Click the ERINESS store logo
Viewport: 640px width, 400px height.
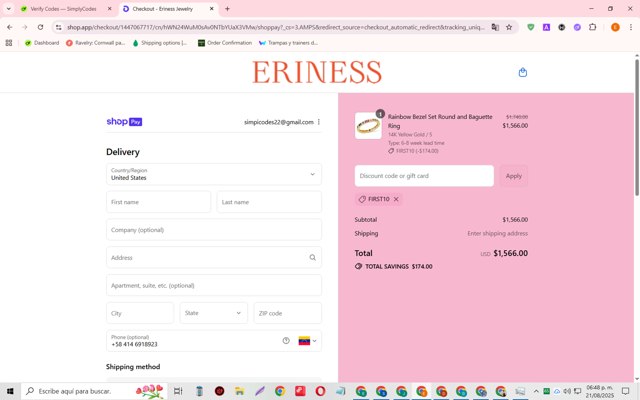coord(317,72)
